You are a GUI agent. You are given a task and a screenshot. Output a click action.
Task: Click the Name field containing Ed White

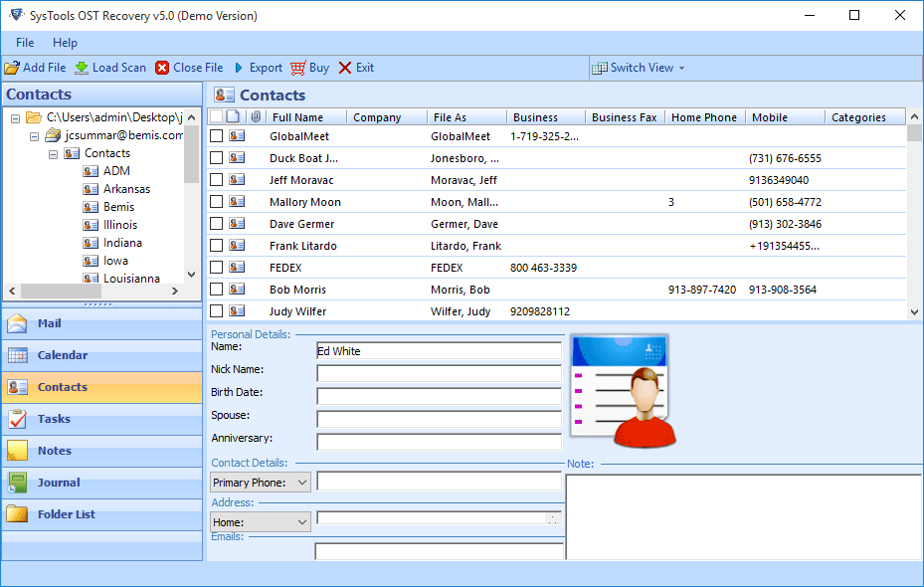(x=439, y=351)
